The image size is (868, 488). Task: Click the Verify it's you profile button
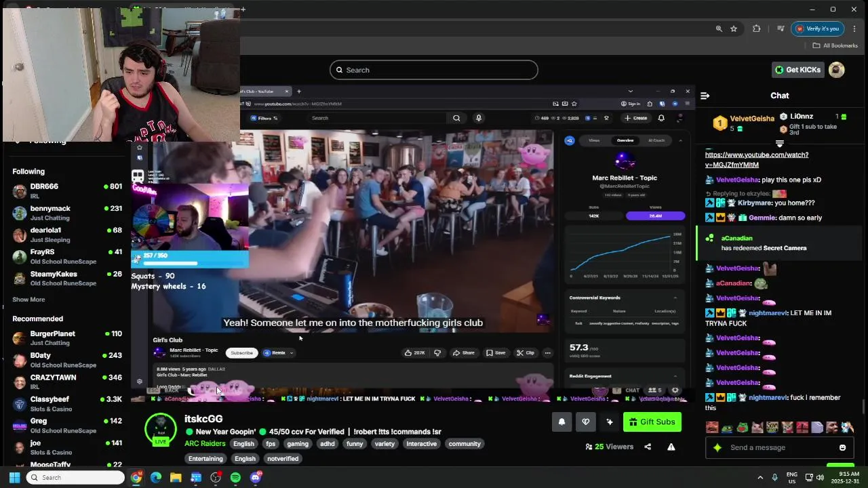817,28
